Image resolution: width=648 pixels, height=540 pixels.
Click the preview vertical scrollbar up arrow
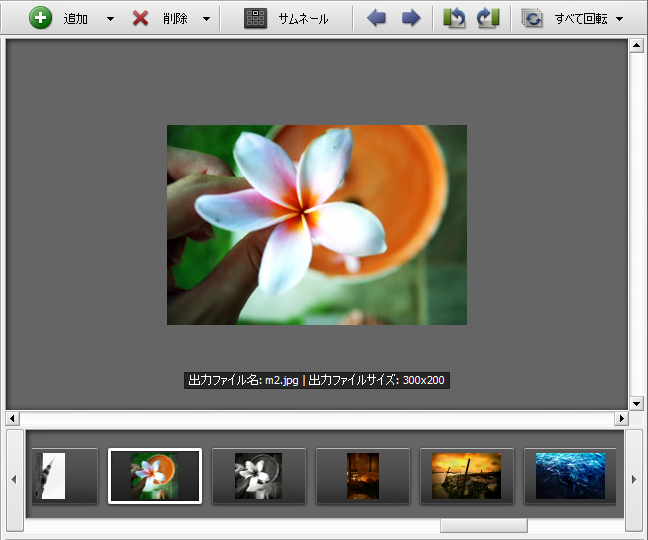(636, 45)
